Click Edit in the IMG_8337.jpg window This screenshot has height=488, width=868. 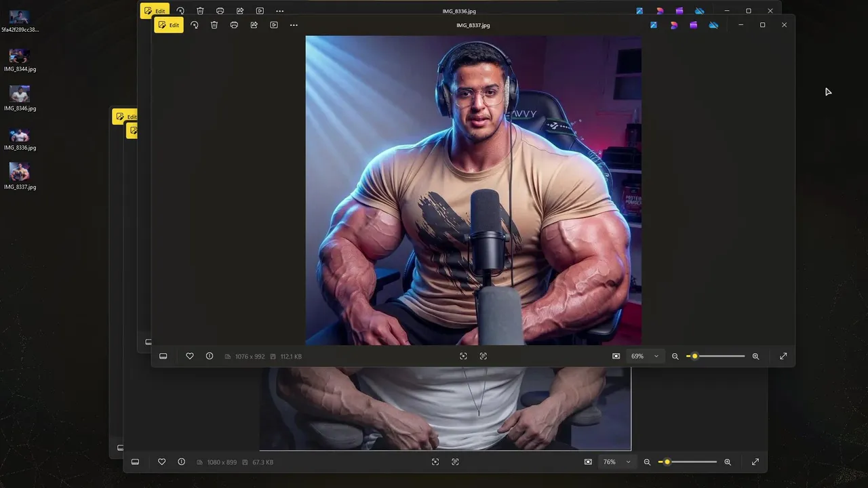click(169, 25)
